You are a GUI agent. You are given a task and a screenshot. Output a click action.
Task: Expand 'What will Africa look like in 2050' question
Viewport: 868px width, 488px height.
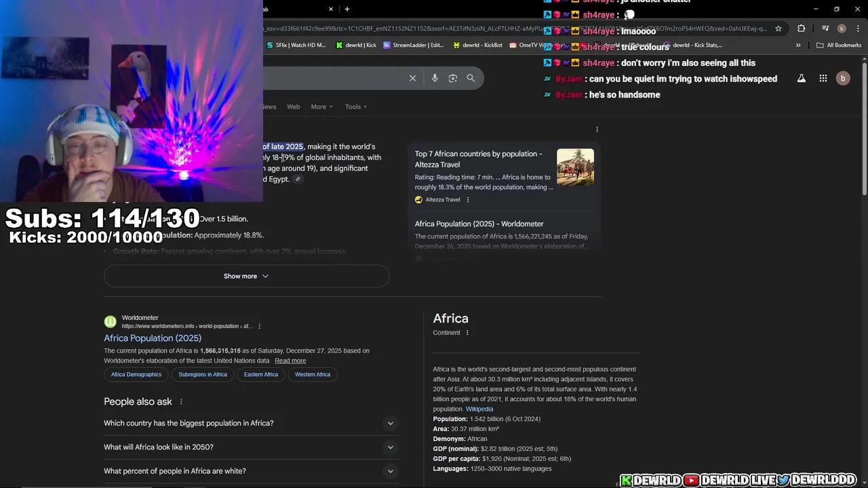coord(250,447)
